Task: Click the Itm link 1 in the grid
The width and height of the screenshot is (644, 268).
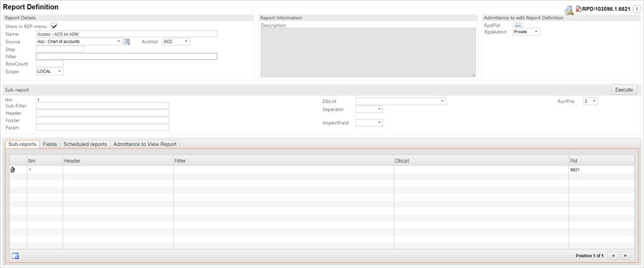Action: [x=30, y=170]
